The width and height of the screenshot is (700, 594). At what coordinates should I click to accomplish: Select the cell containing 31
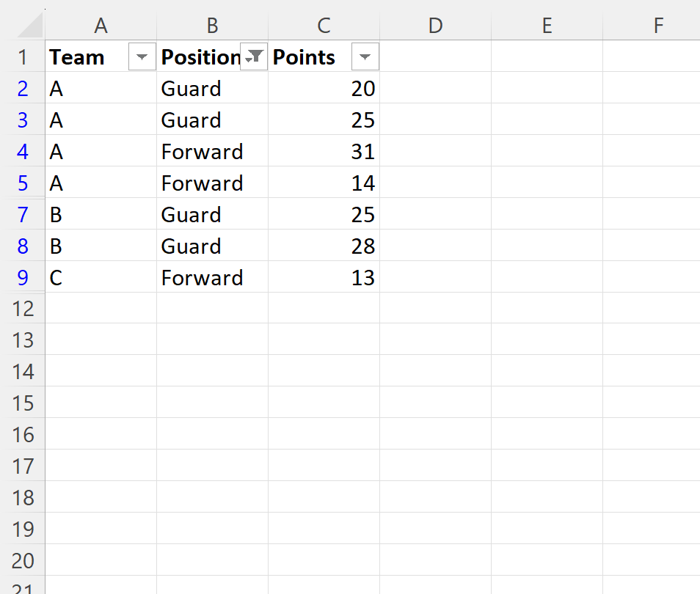[324, 151]
